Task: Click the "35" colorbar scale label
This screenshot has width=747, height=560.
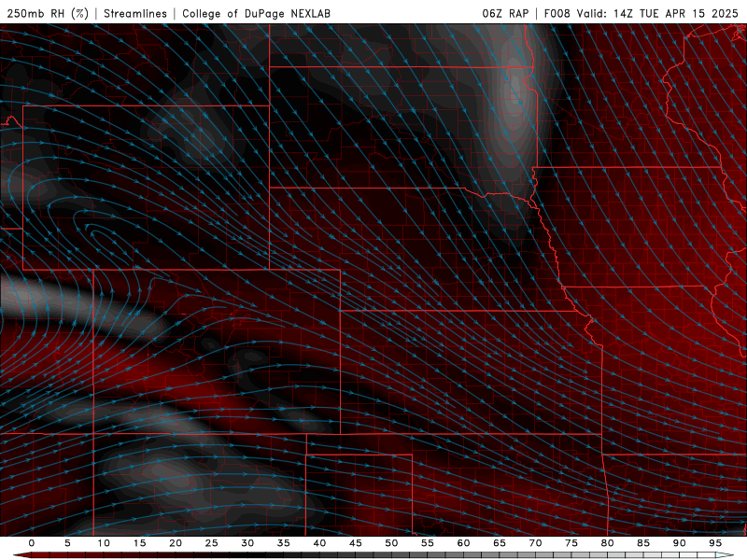Action: point(284,543)
